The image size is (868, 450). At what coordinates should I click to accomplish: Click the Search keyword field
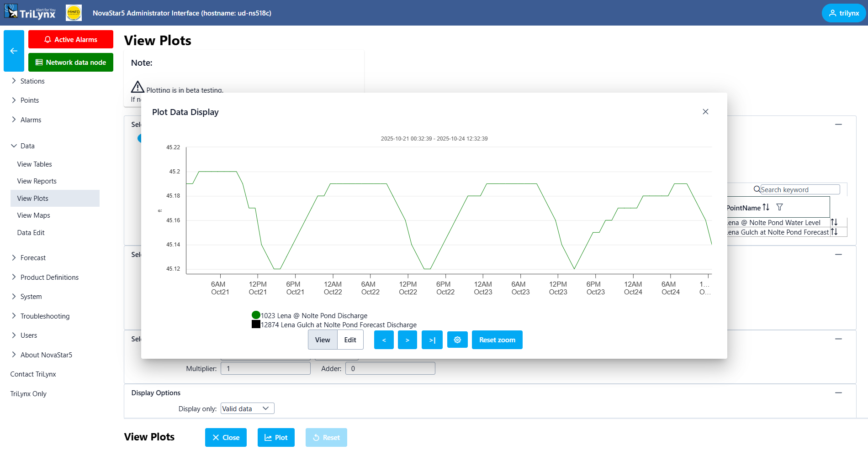point(799,190)
